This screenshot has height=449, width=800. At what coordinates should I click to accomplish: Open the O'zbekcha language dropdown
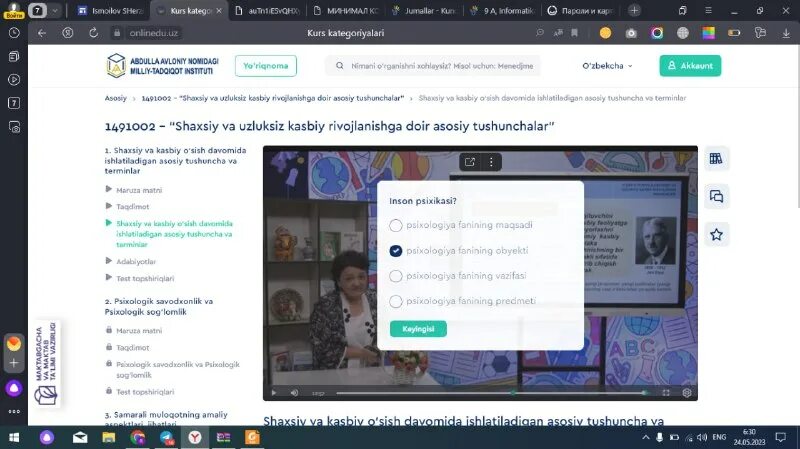(x=607, y=66)
